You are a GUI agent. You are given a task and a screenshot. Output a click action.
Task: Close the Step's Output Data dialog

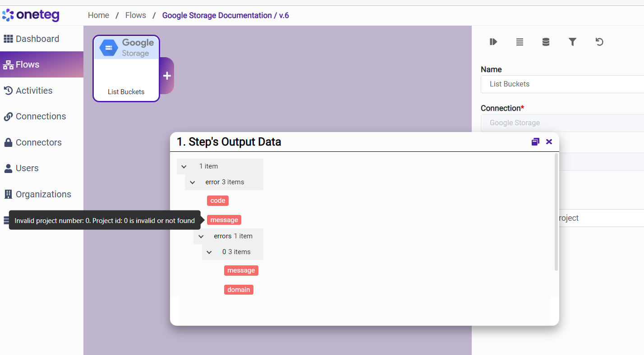(x=549, y=142)
